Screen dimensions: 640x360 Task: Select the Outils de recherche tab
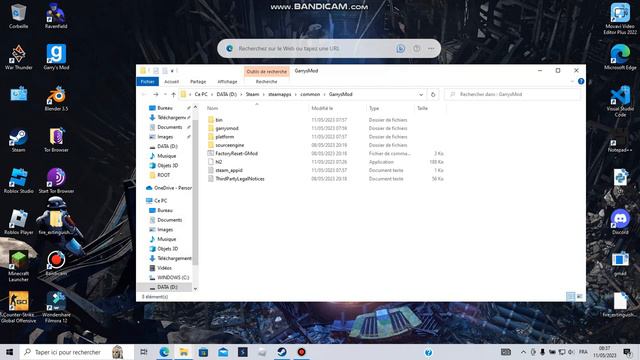pyautogui.click(x=267, y=71)
